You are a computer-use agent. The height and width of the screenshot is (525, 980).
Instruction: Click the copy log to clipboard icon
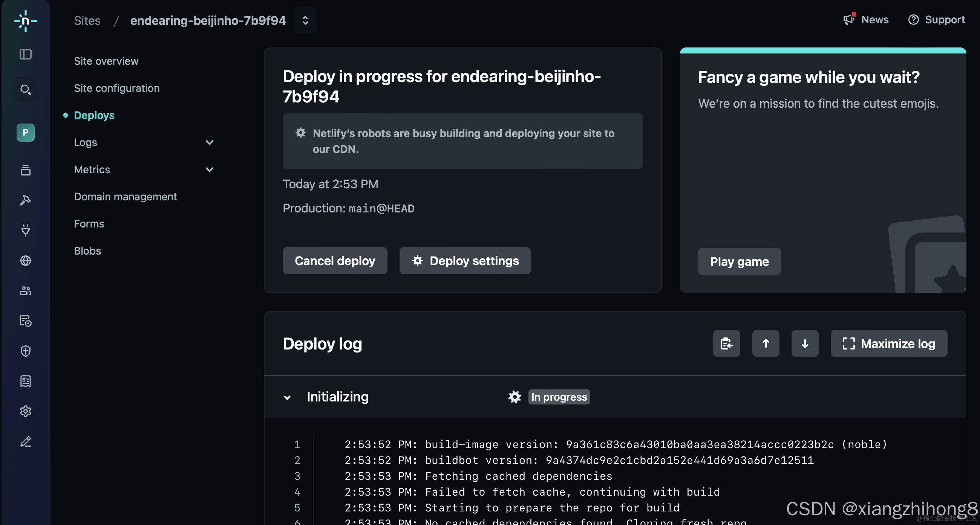click(726, 343)
